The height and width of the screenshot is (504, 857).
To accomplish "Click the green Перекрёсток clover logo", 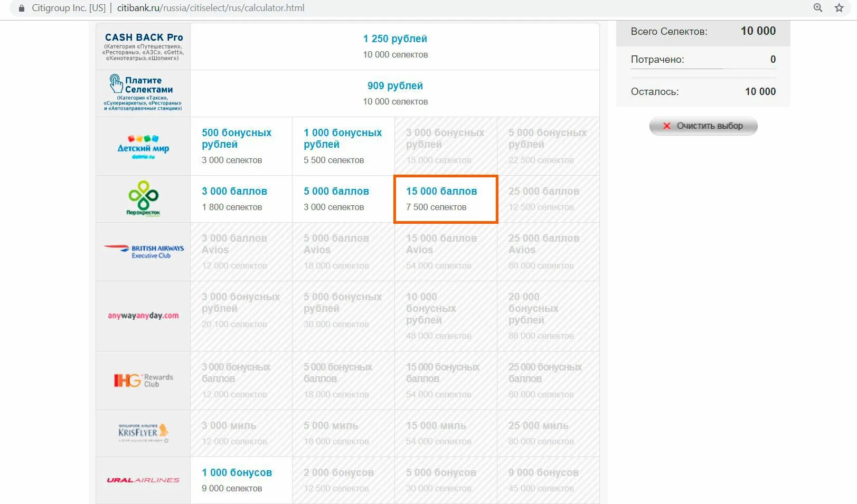I will click(x=143, y=198).
